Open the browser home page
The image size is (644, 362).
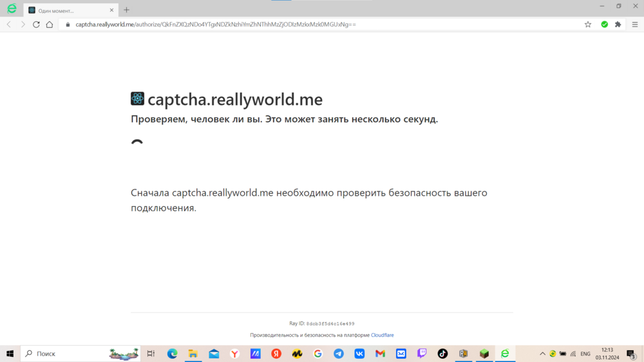50,24
